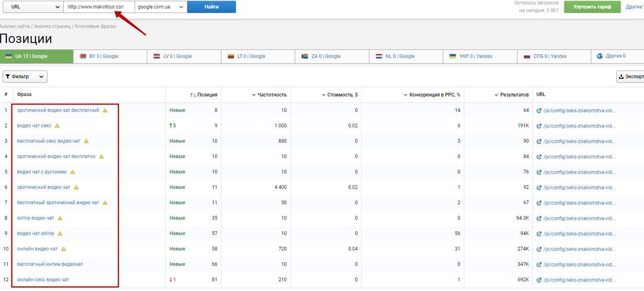This screenshot has height=291, width=644.
Task: Click warning icon beside "видео чат секс"
Action: [x=57, y=126]
